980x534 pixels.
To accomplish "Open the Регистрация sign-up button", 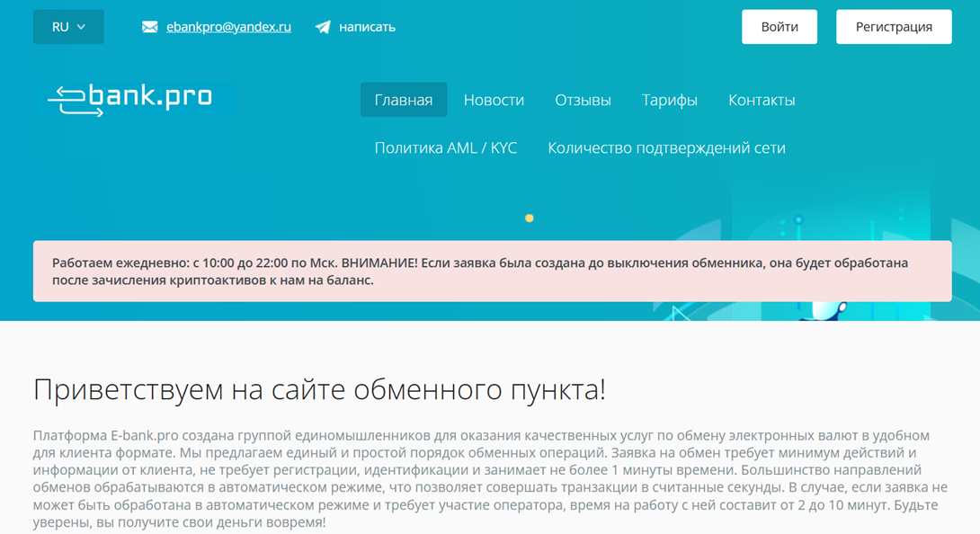I will pyautogui.click(x=894, y=27).
